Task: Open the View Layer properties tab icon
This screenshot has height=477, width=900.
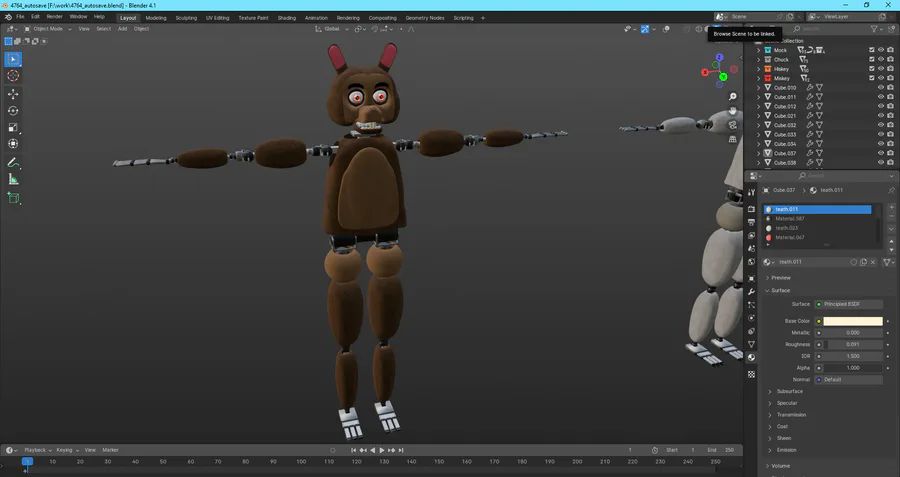Action: 751,235
